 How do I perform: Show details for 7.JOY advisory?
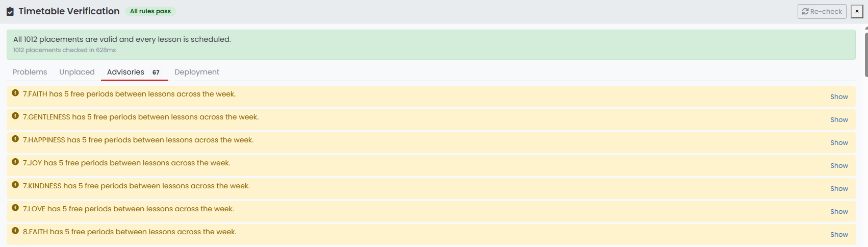click(839, 165)
